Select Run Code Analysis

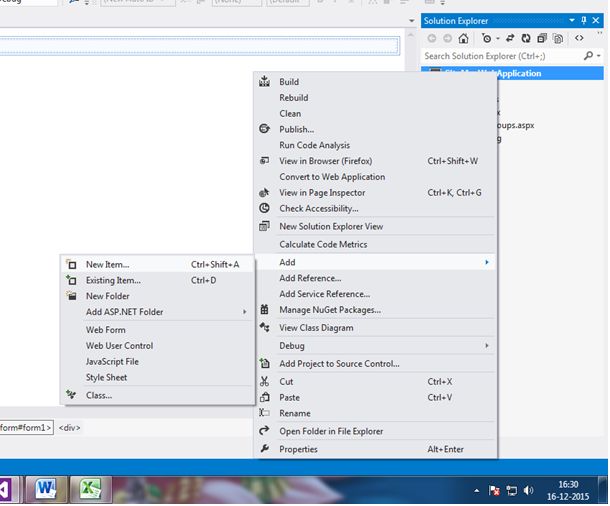point(314,145)
